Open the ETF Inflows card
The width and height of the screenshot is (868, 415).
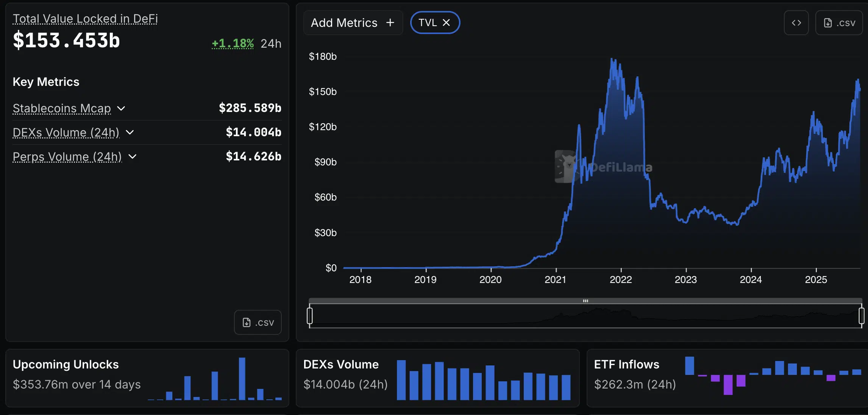(727, 378)
